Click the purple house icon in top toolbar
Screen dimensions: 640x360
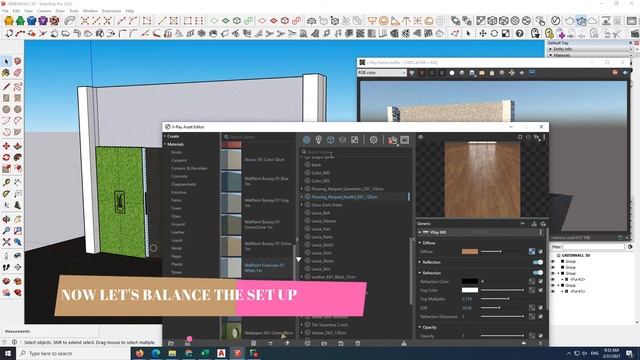[43, 20]
